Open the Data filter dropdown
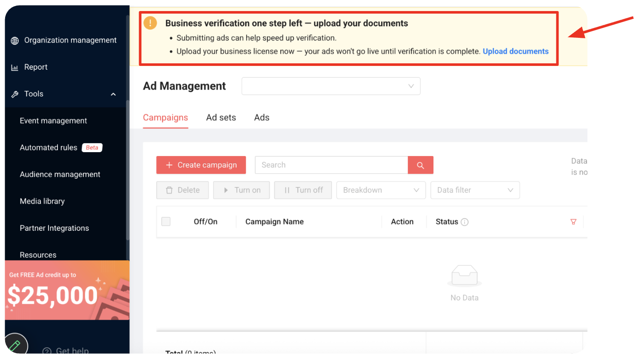 (x=475, y=190)
